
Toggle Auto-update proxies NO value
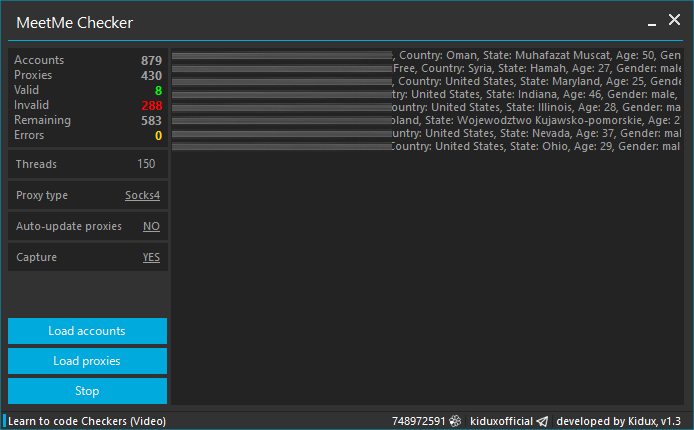pos(151,226)
